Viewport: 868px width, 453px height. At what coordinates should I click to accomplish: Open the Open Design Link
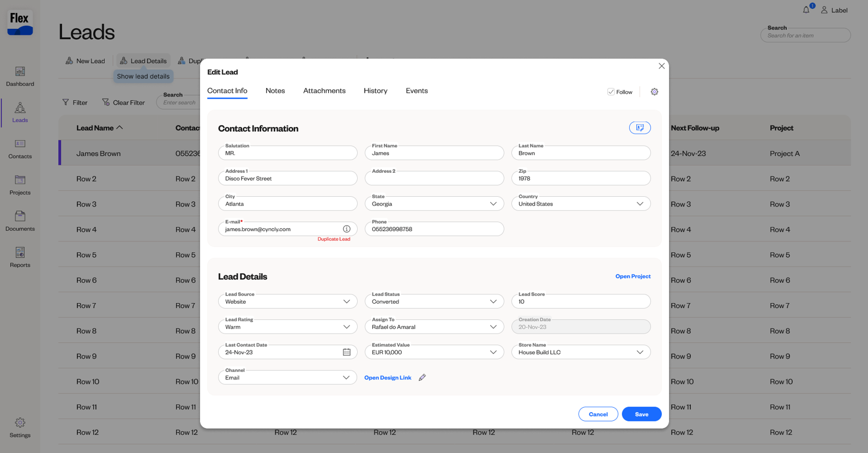click(x=388, y=378)
